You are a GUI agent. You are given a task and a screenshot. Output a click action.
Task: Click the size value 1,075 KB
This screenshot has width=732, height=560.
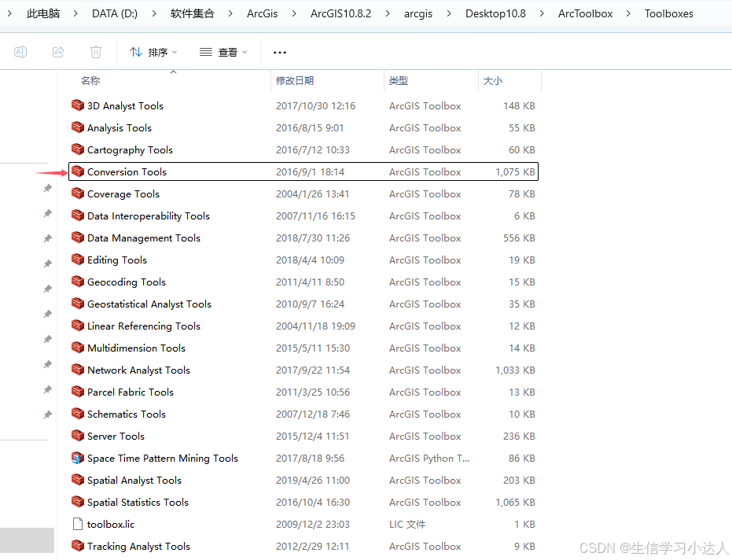point(516,172)
